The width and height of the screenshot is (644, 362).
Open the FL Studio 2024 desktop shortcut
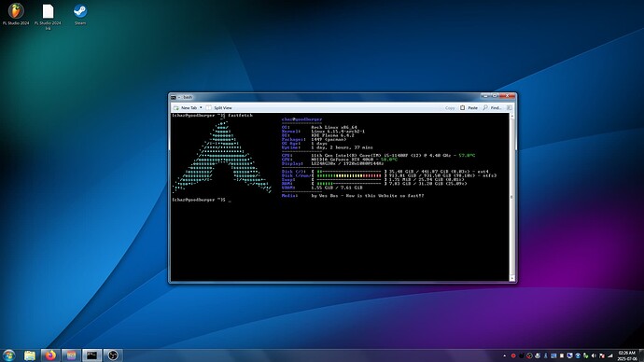[16, 14]
